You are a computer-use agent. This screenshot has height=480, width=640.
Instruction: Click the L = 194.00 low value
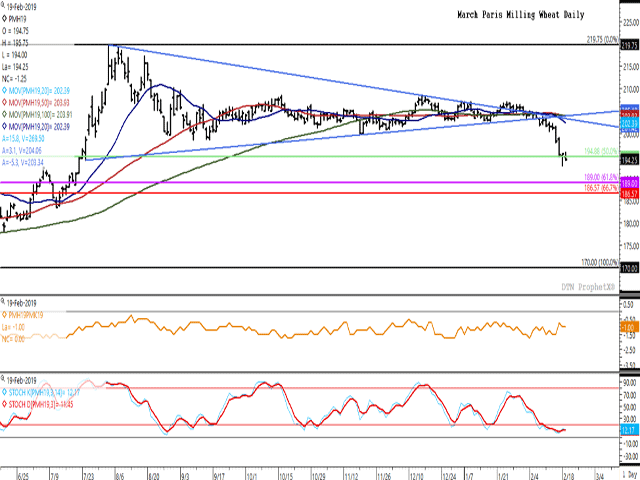coord(14,55)
